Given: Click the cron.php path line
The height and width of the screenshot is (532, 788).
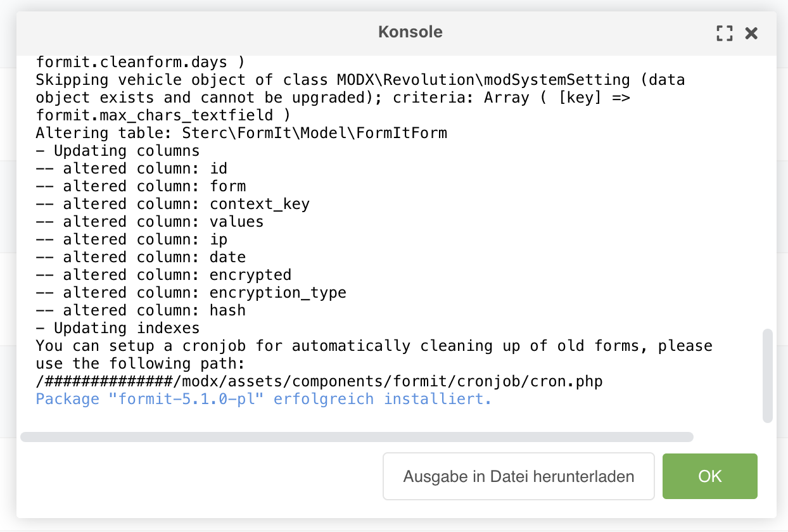Looking at the screenshot, I should pyautogui.click(x=319, y=381).
